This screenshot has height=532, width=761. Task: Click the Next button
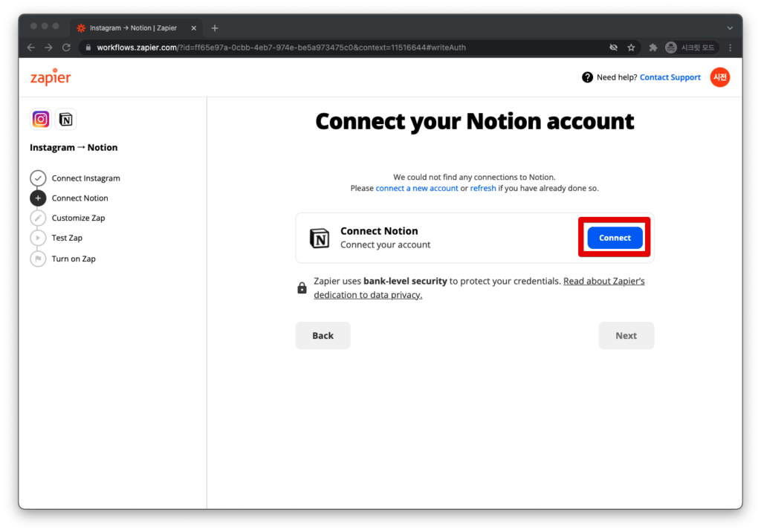pos(626,335)
